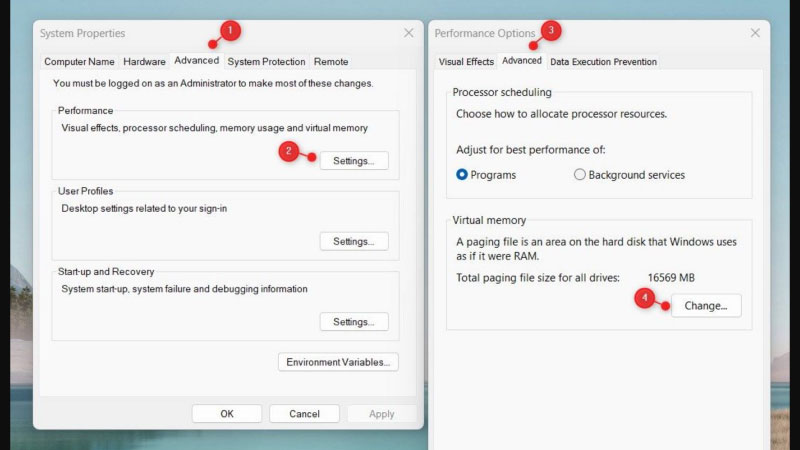Click Settings under User Profiles
This screenshot has height=450, width=800.
pyautogui.click(x=354, y=241)
